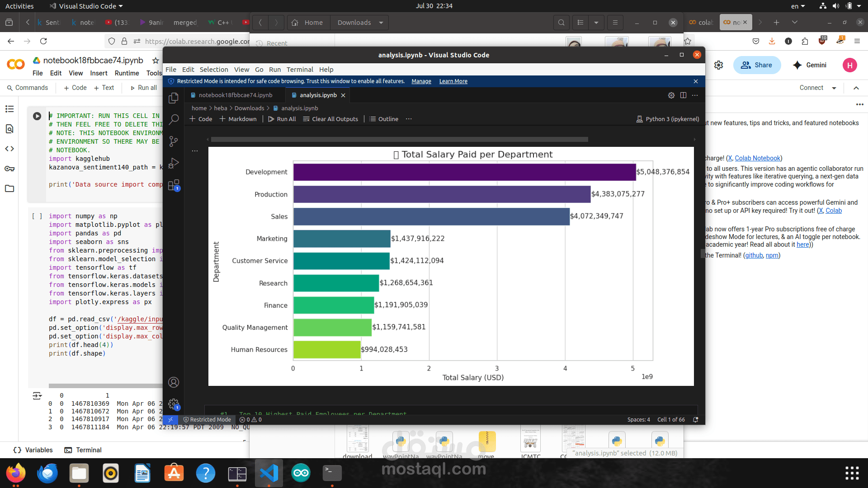Screen dimensions: 868x488
Task: Expand the Downloads path dropdown in Files
Action: point(381,23)
